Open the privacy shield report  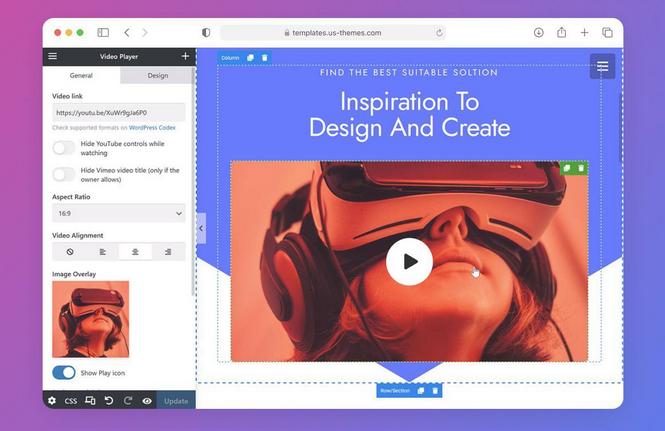tap(206, 32)
